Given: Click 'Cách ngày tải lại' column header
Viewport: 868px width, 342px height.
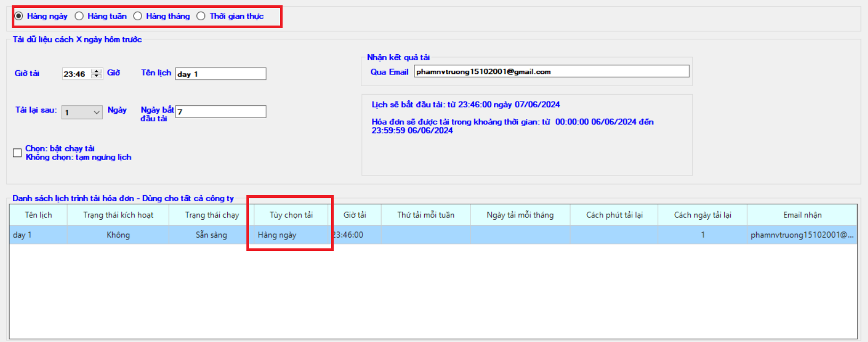Looking at the screenshot, I should pyautogui.click(x=702, y=215).
